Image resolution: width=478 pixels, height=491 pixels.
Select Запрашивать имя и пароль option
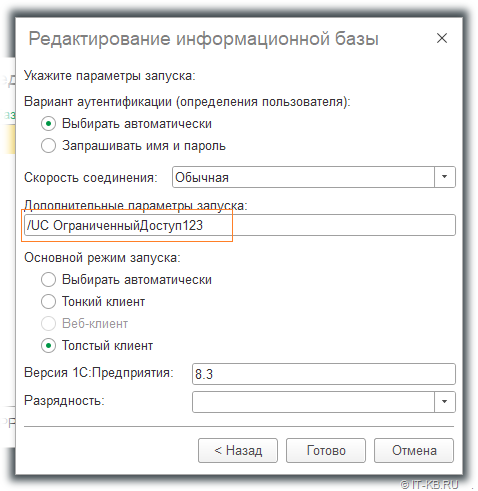pyautogui.click(x=48, y=146)
